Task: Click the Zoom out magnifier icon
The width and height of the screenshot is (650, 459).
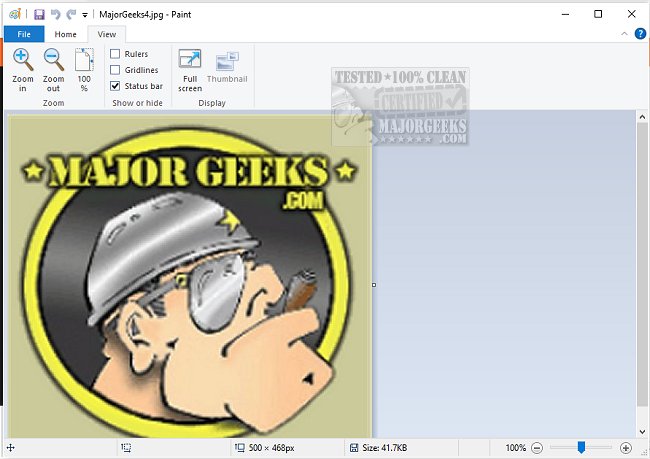Action: coord(54,60)
